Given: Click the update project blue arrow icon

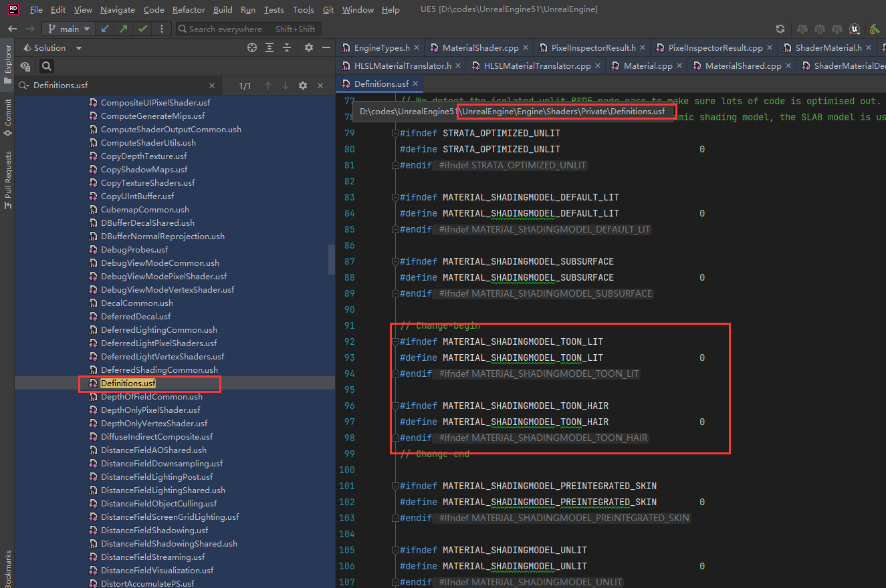Looking at the screenshot, I should point(105,29).
